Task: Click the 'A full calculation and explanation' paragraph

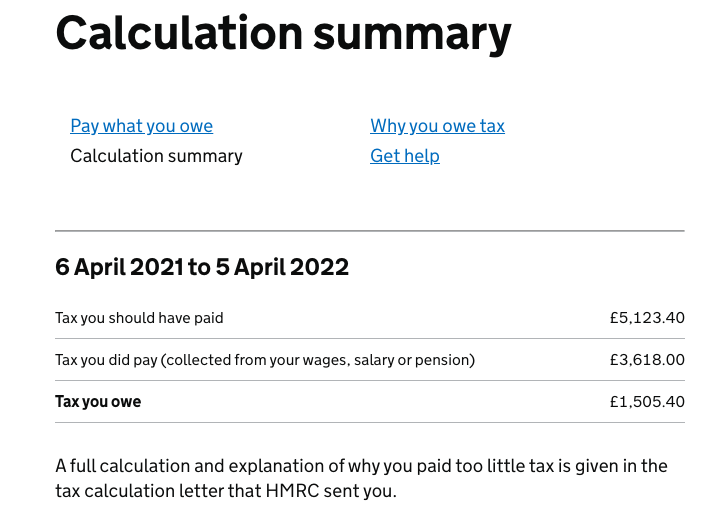Action: 361,478
